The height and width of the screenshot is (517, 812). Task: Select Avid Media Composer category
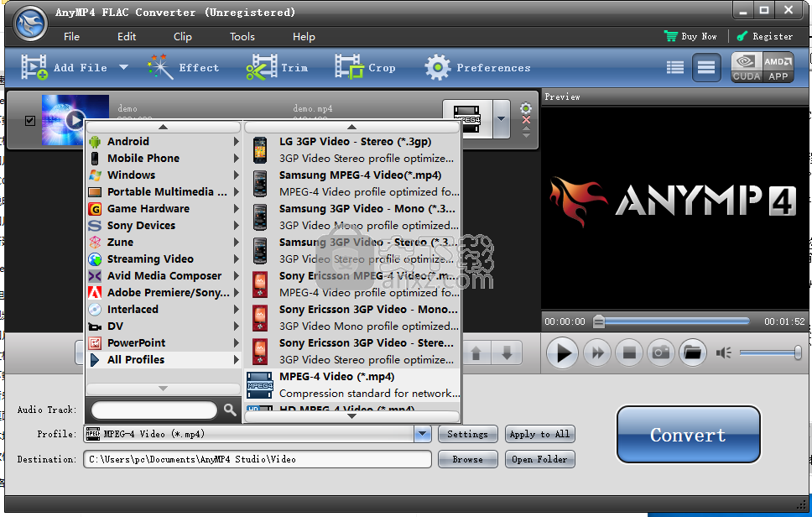tap(163, 275)
